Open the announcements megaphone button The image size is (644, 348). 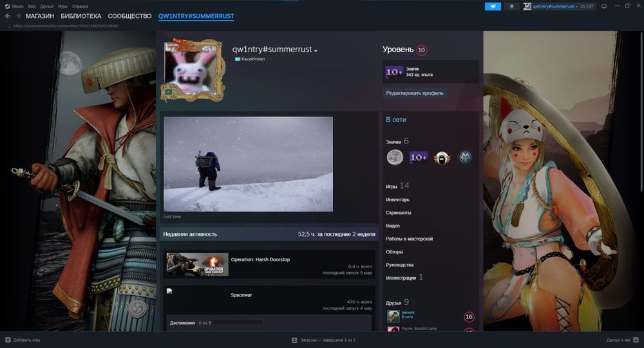pyautogui.click(x=493, y=6)
